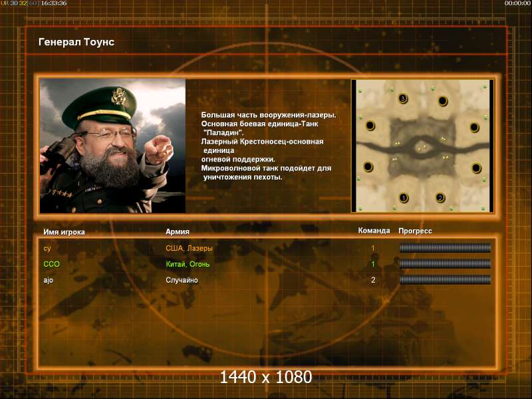532x399 pixels.
Task: Click start position 2 on the minimap
Action: click(440, 198)
